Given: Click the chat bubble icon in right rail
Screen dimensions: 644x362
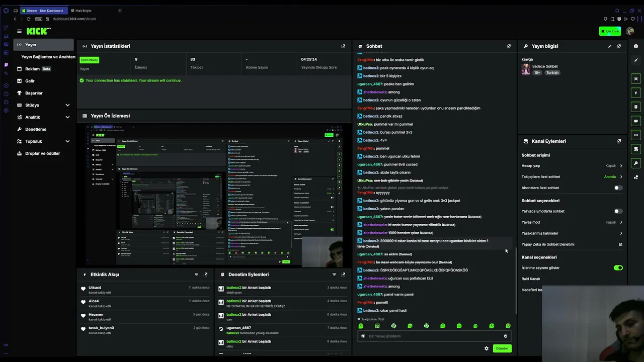Looking at the screenshot, I should point(636,121).
